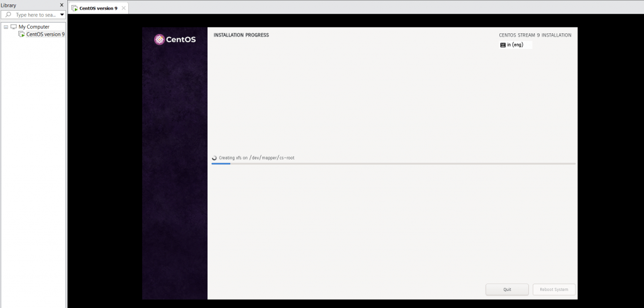The height and width of the screenshot is (308, 644).
Task: Close the CentOS version 9 tab
Action: [x=124, y=8]
